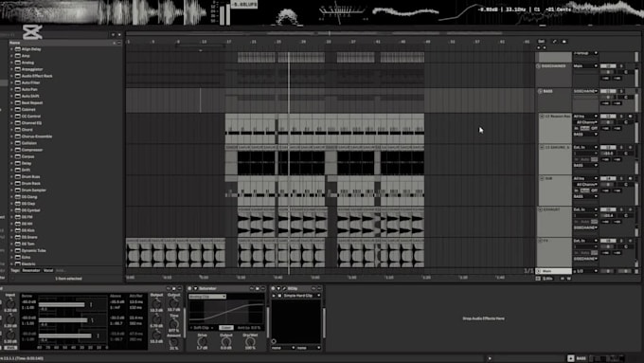Open the Saturator curve type dropdown
Screen dimensions: 644x363
click(x=207, y=297)
